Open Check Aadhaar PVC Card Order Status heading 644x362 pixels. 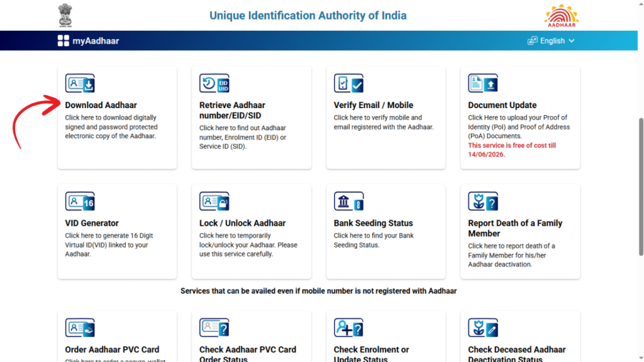pos(248,354)
